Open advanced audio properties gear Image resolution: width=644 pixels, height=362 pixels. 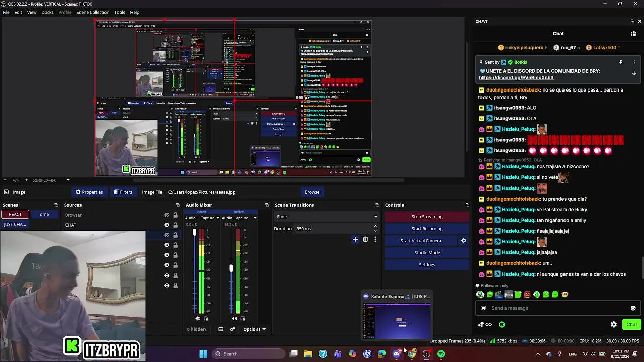(x=232, y=329)
